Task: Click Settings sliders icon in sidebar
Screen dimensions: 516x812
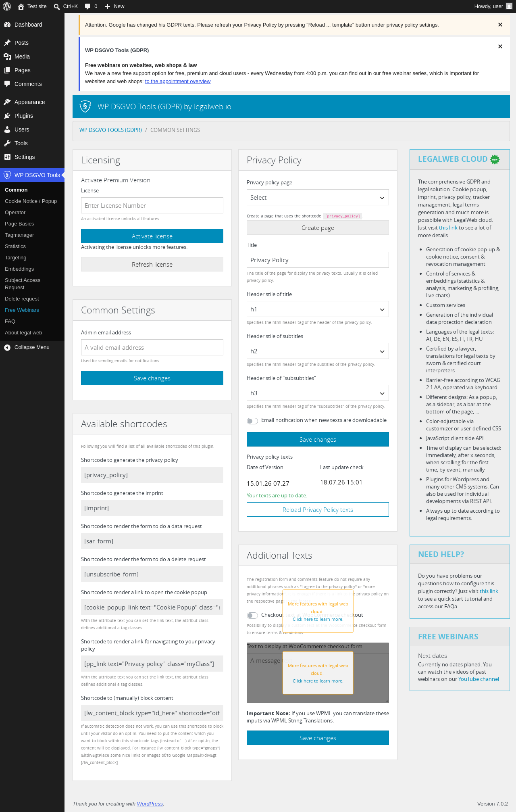Action: 7,157
